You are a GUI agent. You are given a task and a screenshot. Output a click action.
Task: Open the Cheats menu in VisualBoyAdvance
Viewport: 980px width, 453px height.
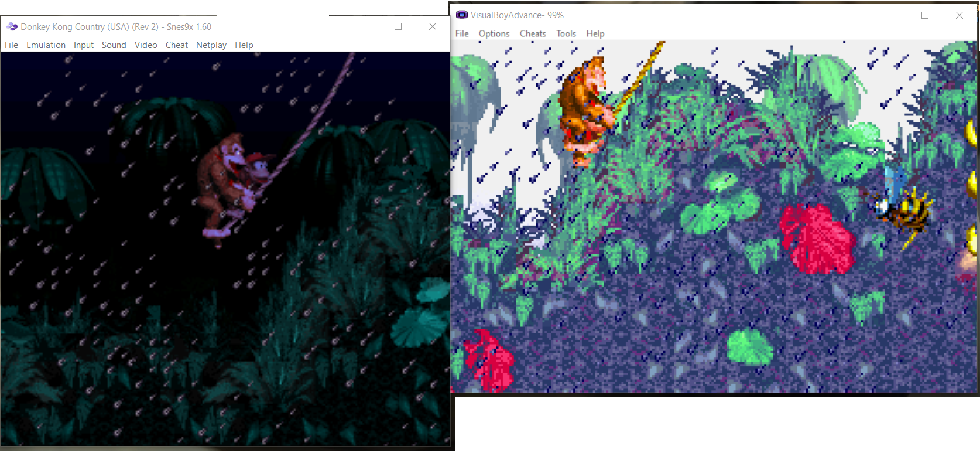[x=533, y=33]
